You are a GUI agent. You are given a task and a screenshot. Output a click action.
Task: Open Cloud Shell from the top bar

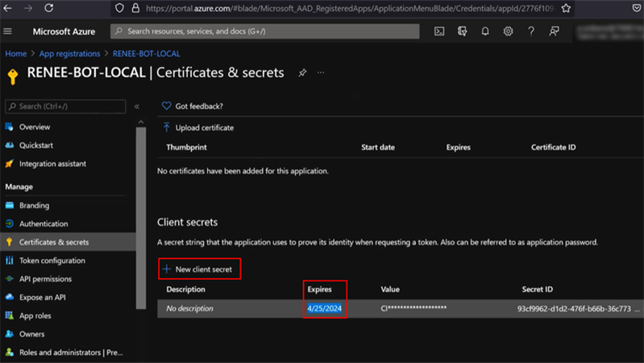[439, 31]
